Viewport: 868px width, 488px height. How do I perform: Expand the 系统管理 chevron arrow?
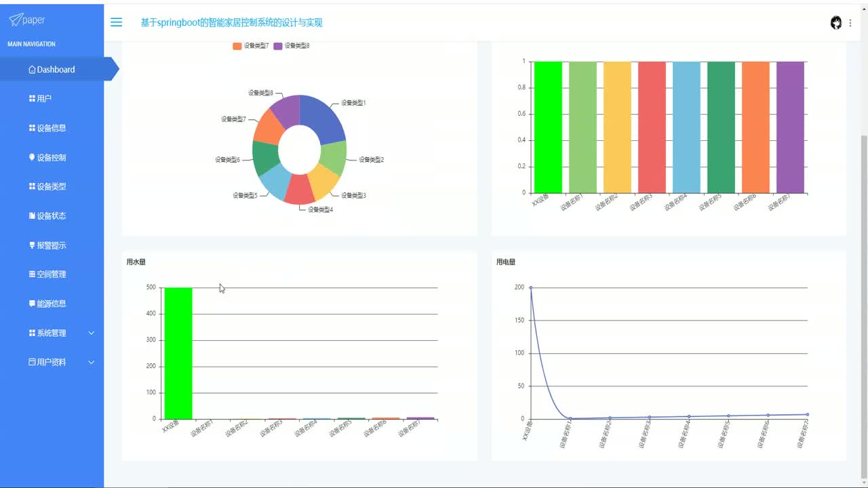pyautogui.click(x=92, y=333)
